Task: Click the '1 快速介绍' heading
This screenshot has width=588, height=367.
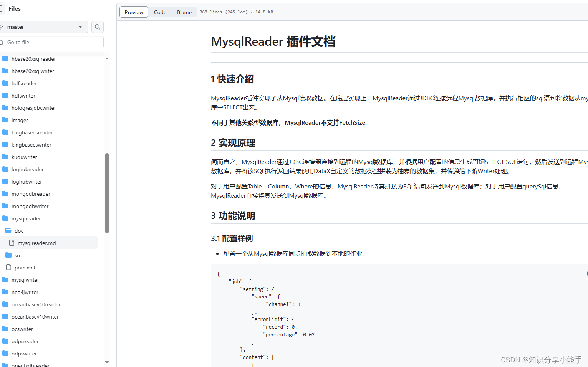Action: 232,79
